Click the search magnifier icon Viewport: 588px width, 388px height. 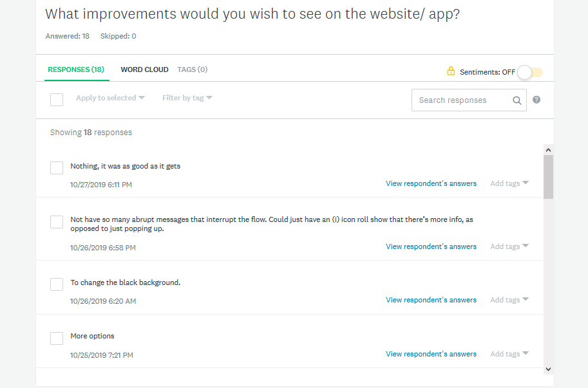click(x=517, y=100)
